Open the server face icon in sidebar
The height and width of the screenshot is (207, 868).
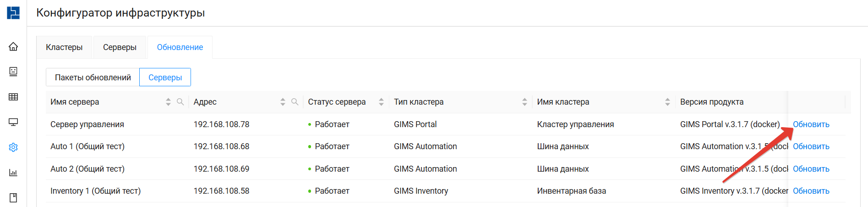coord(13,71)
